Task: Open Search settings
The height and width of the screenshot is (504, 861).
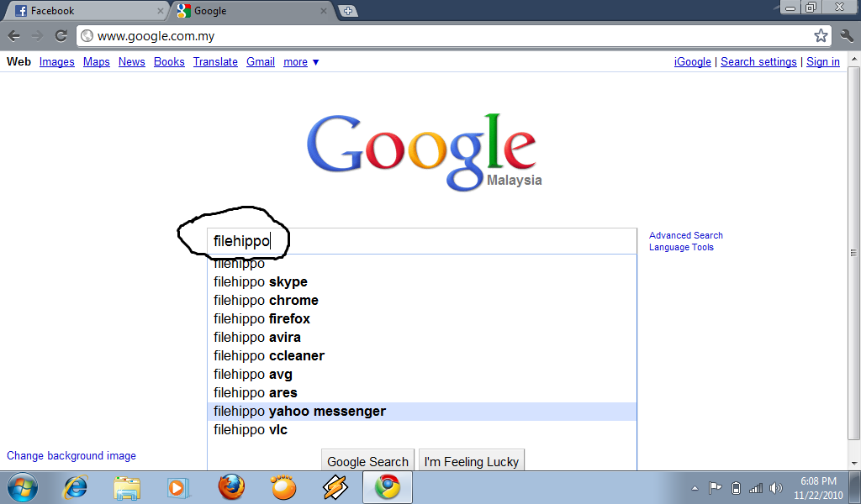Action: tap(758, 62)
